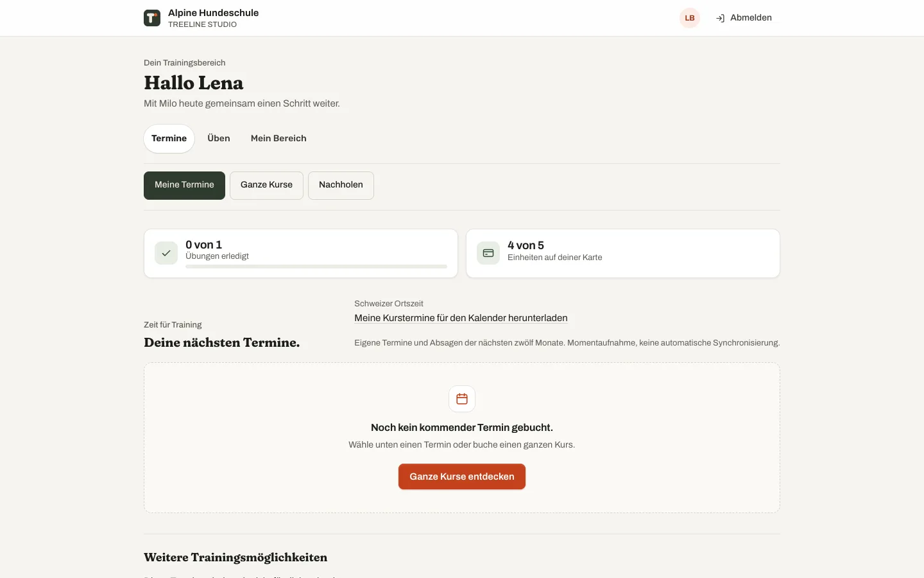Click the checkmark icon in Übungen card
This screenshot has width=924, height=578.
pyautogui.click(x=166, y=253)
